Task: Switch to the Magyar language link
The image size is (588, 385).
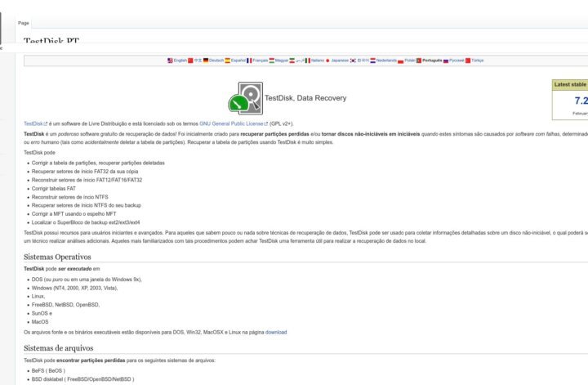Action: click(x=282, y=60)
